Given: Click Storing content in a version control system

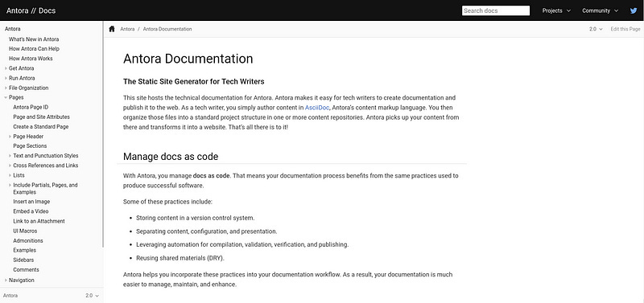Looking at the screenshot, I should pyautogui.click(x=196, y=218).
